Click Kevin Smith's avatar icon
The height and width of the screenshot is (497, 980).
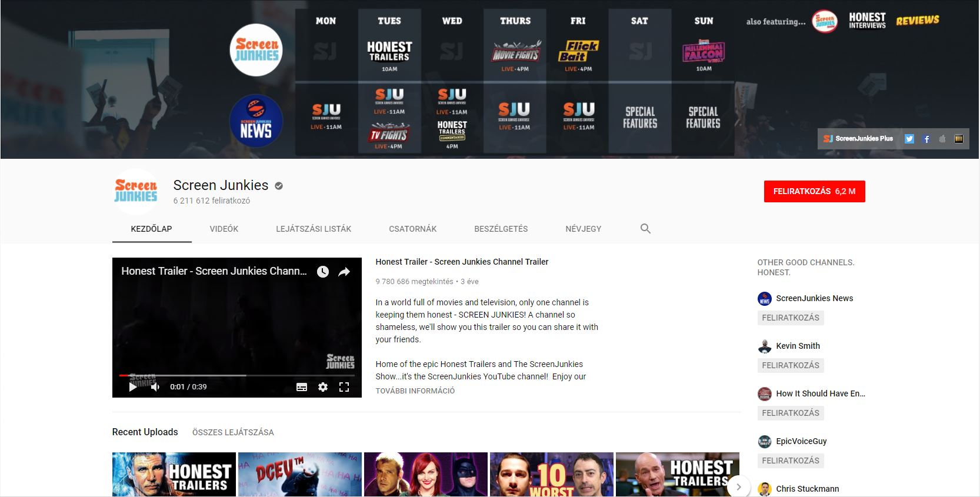(x=764, y=346)
